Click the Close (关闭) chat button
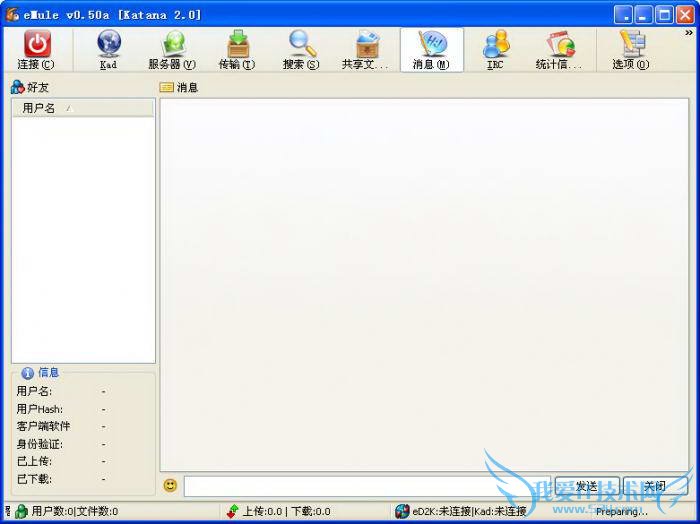Image resolution: width=700 pixels, height=524 pixels. pos(655,486)
